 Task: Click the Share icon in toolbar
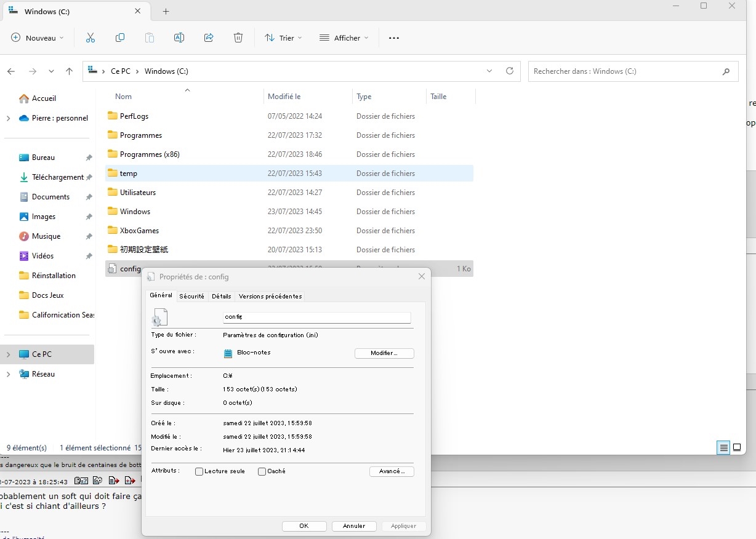[x=209, y=38]
